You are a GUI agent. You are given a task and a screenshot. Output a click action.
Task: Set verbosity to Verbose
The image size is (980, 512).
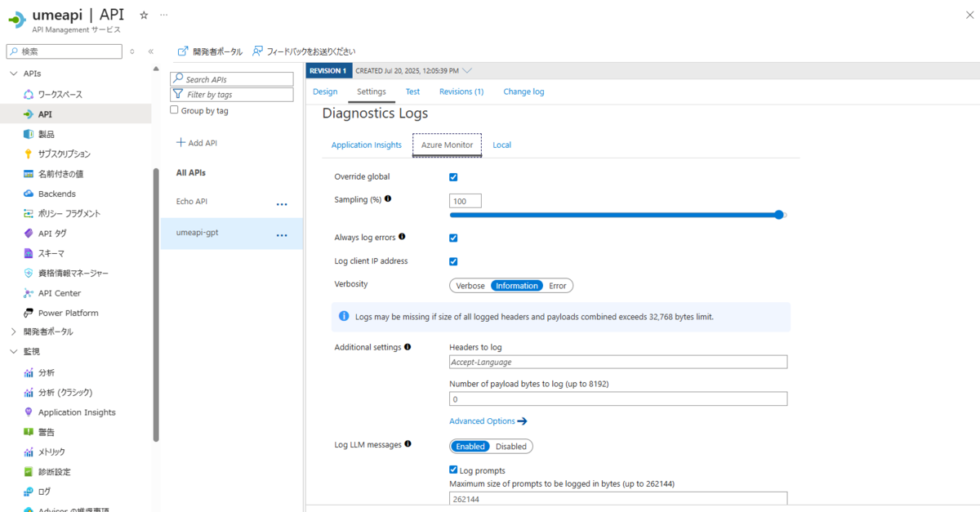coord(470,286)
